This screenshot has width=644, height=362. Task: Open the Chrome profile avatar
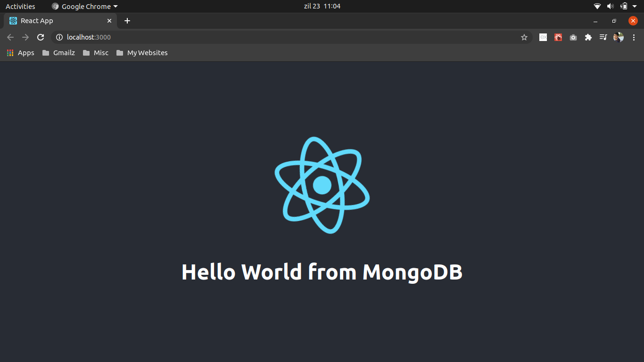[619, 37]
